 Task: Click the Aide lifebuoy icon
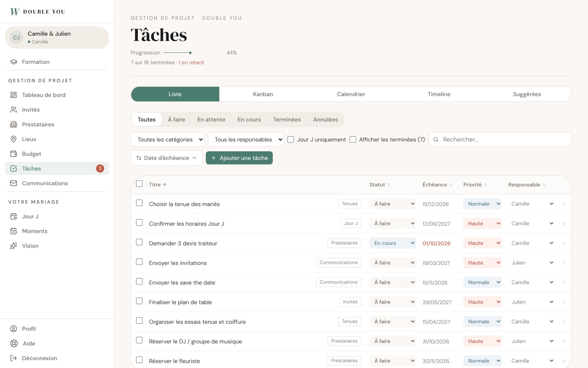14,343
